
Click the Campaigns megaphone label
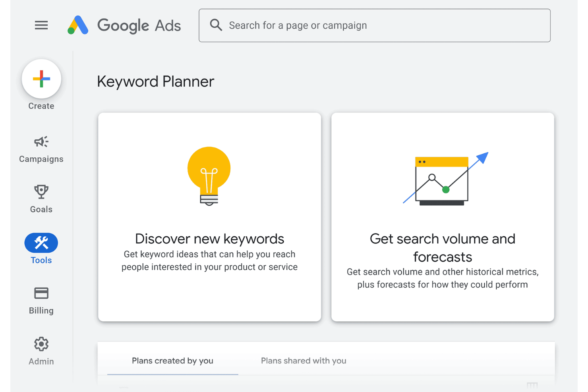pyautogui.click(x=41, y=159)
